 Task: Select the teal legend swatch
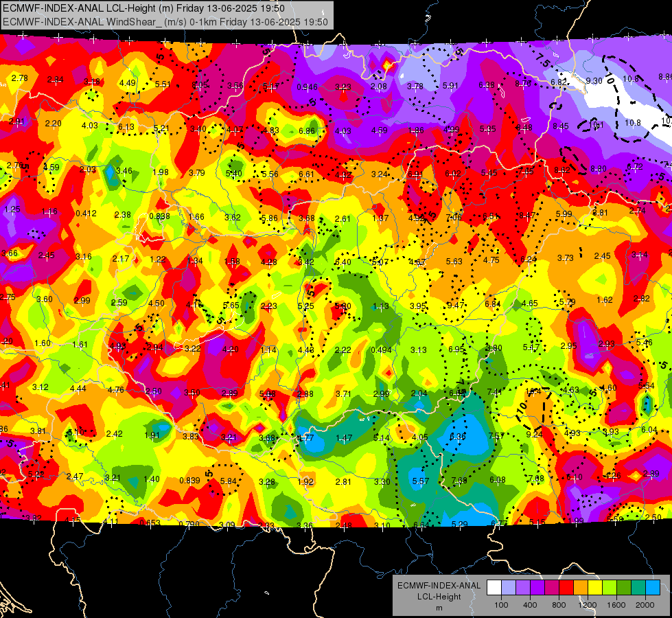(x=638, y=588)
